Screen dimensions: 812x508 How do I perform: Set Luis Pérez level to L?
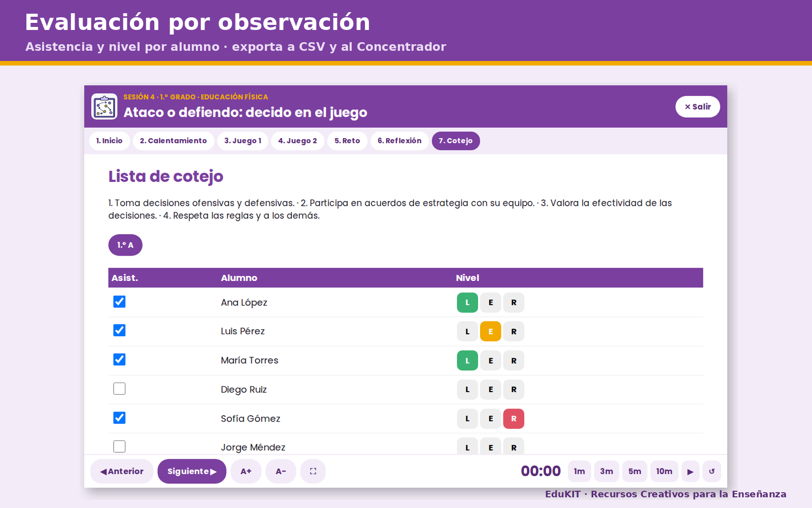[467, 331]
